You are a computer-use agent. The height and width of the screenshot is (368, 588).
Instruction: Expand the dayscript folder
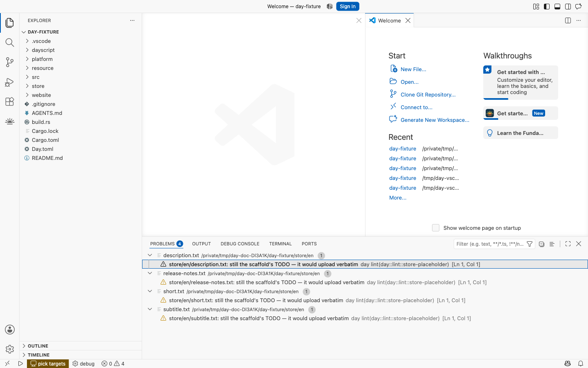27,50
